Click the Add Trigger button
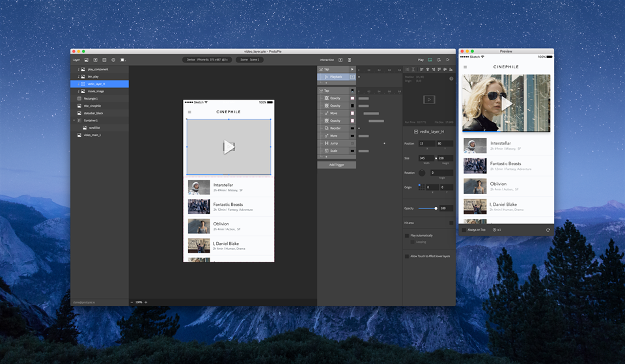The width and height of the screenshot is (625, 364). (x=337, y=165)
